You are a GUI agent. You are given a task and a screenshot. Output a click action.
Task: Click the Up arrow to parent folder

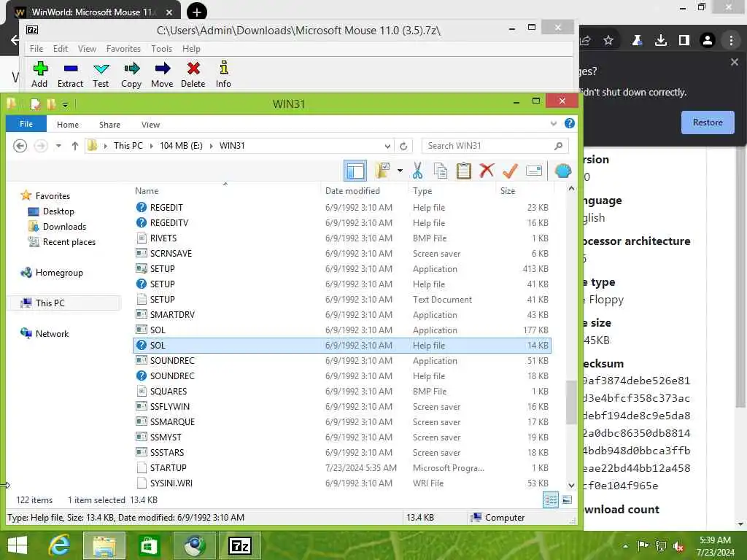(x=75, y=146)
